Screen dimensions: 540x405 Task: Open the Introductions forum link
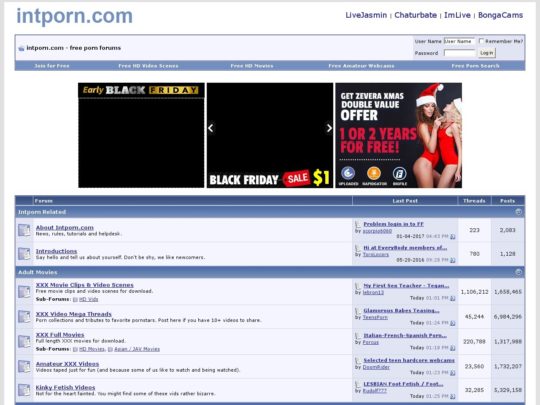coord(56,251)
